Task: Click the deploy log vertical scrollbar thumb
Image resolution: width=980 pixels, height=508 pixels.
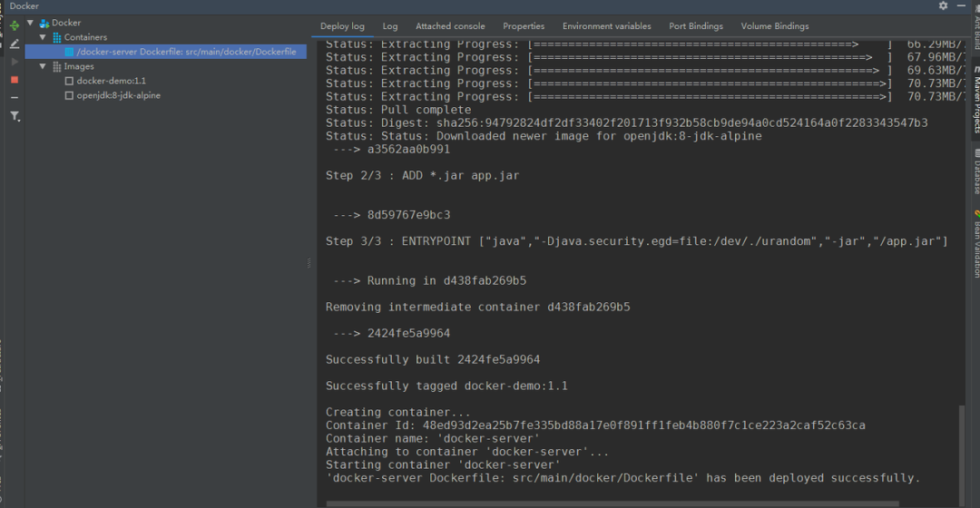Action: (x=962, y=454)
